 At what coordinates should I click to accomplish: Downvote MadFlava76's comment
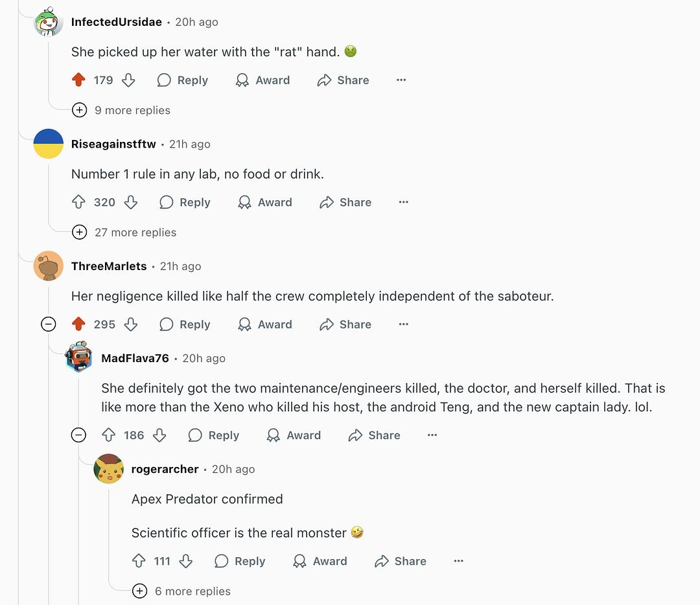tap(159, 435)
